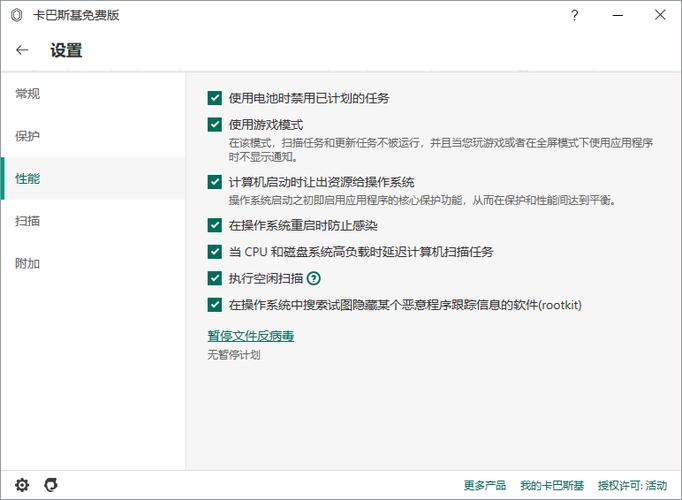Open the support icon beside the gear
Screen dimensions: 682x500
(x=51, y=485)
